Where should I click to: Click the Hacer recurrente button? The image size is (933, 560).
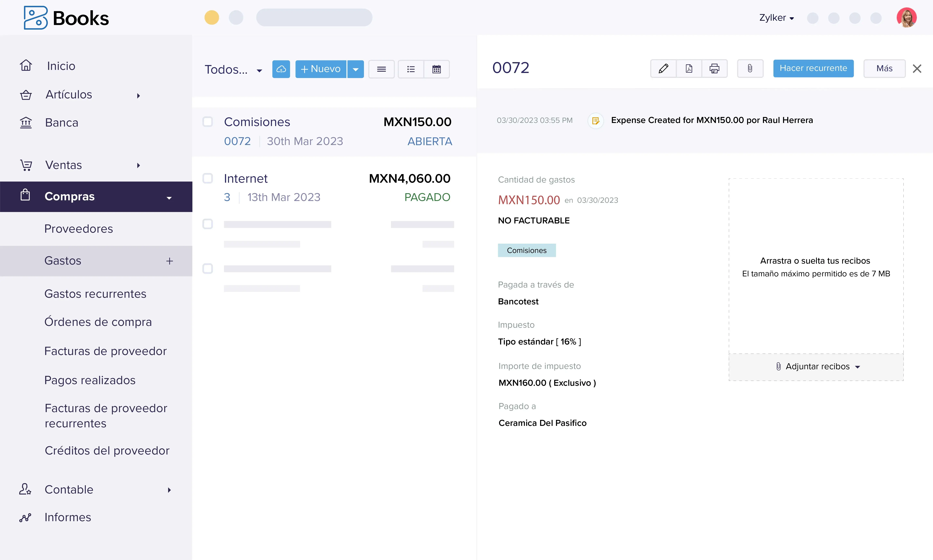click(x=813, y=68)
